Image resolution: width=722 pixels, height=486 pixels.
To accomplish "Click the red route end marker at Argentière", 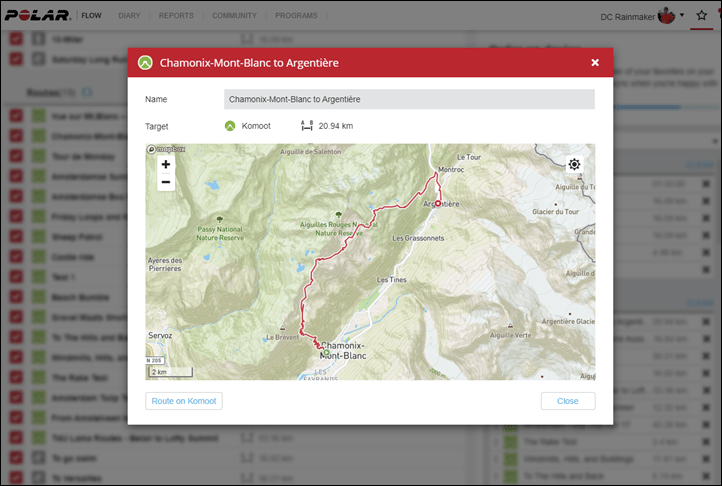I will [x=438, y=203].
